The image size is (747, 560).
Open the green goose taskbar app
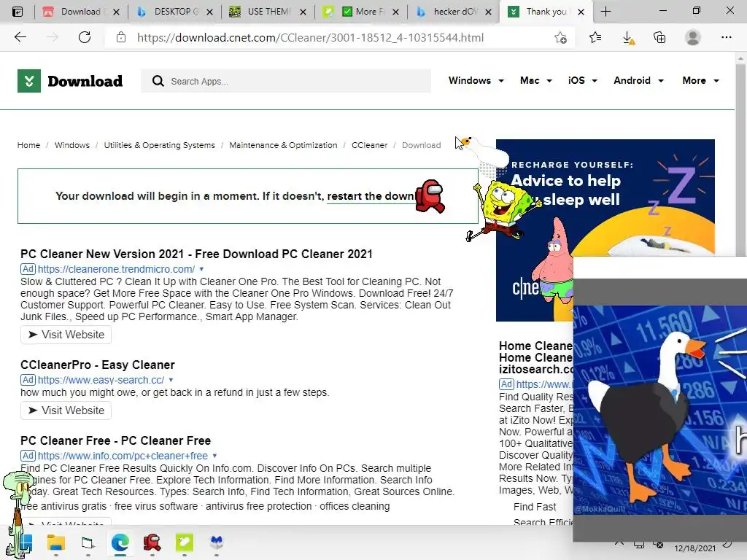(185, 542)
